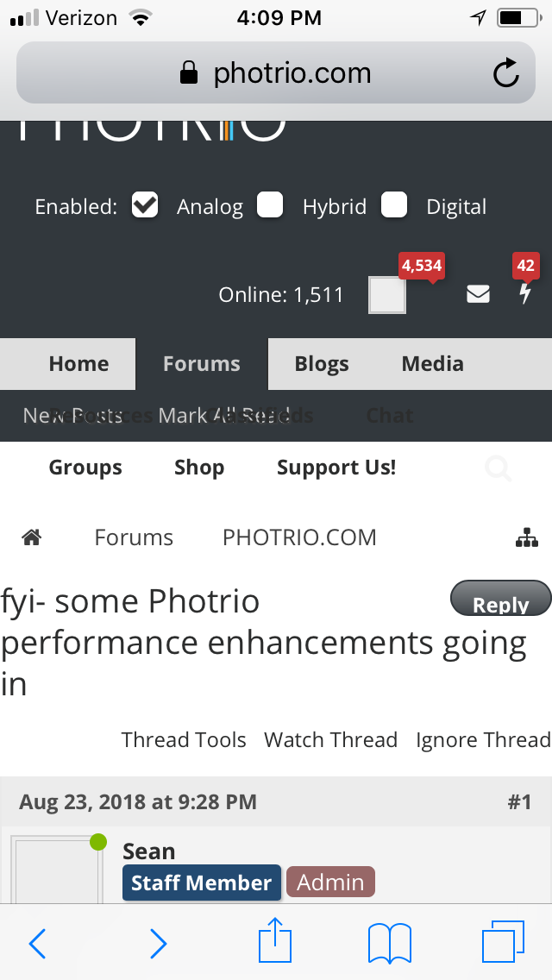552x980 pixels.
Task: Show Safari tabs overview icon
Action: click(503, 941)
